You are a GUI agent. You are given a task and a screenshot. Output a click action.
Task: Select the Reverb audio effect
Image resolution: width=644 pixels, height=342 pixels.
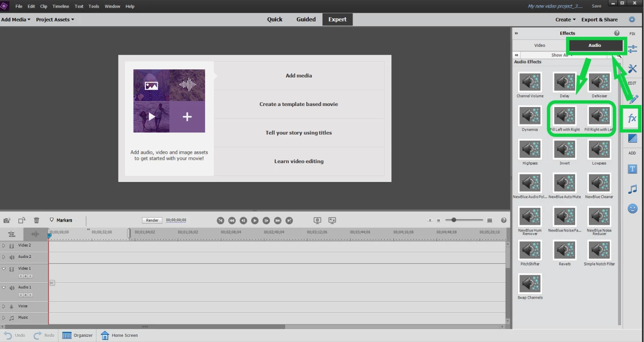click(x=564, y=253)
